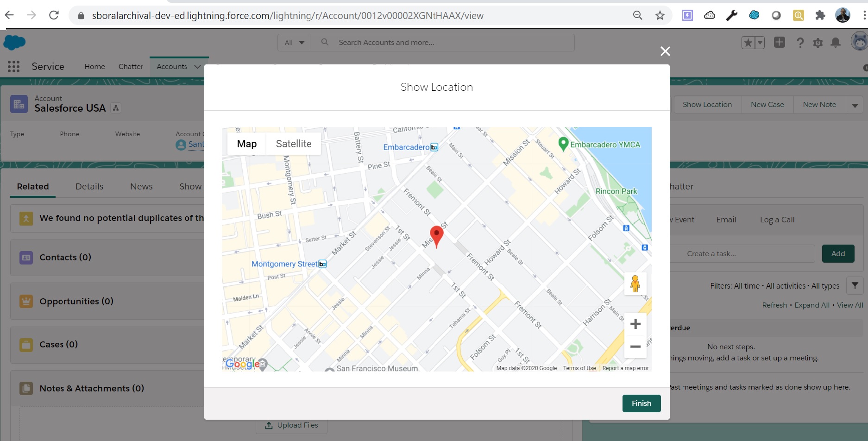Viewport: 868px width, 441px height.
Task: Click the global actions plus icon
Action: click(779, 42)
